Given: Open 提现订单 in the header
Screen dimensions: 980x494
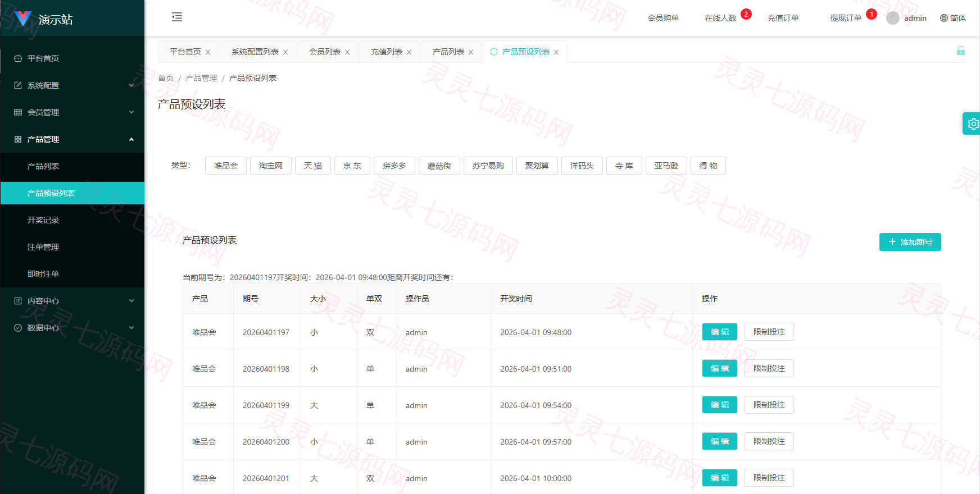Looking at the screenshot, I should click(846, 18).
